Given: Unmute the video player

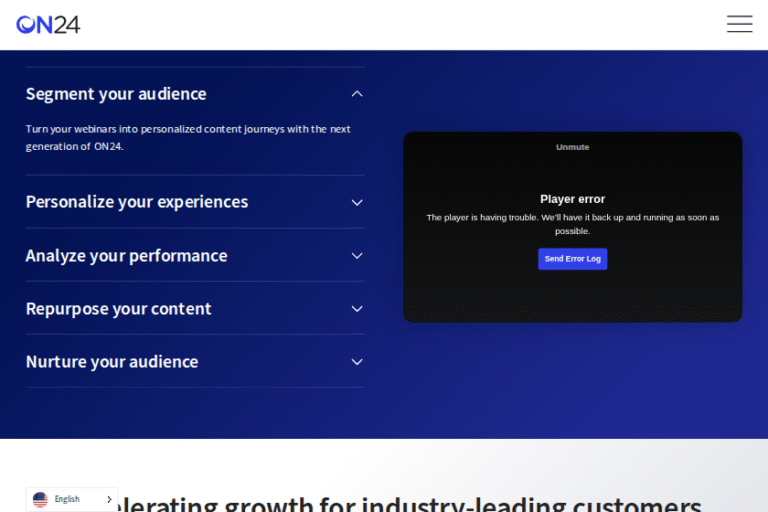Looking at the screenshot, I should pos(572,147).
